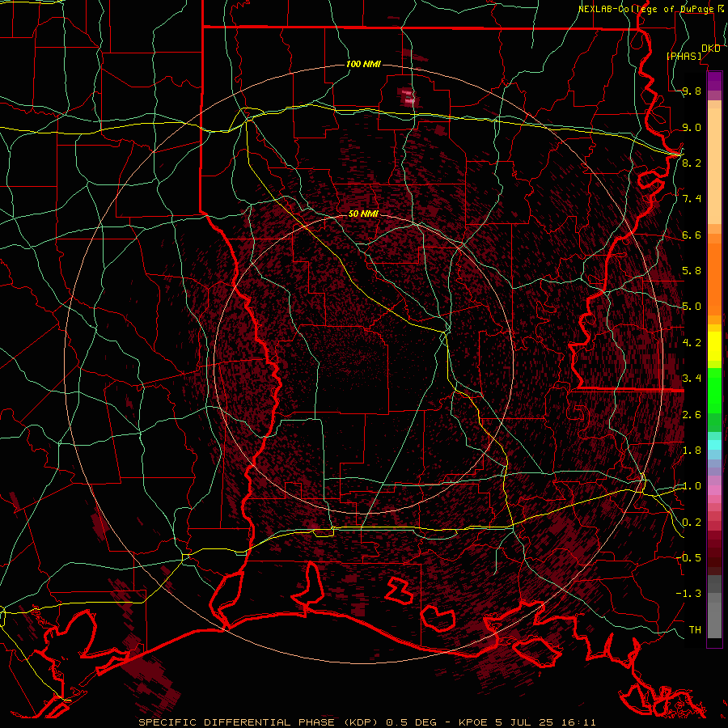728x728 pixels.
Task: Click the 7.4 scale label
Action: (692, 199)
